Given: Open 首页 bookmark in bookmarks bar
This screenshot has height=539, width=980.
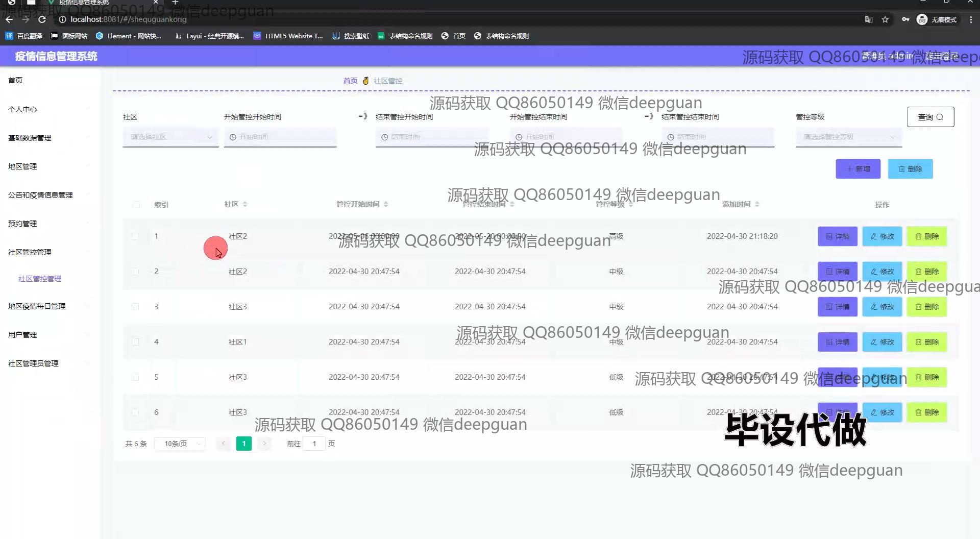Looking at the screenshot, I should (454, 36).
